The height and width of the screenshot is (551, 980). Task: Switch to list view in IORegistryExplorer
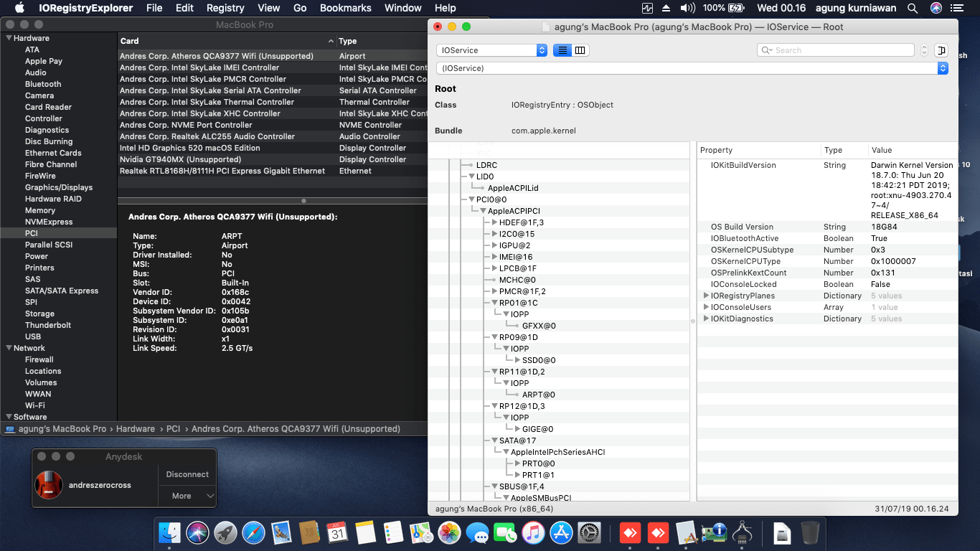(562, 50)
